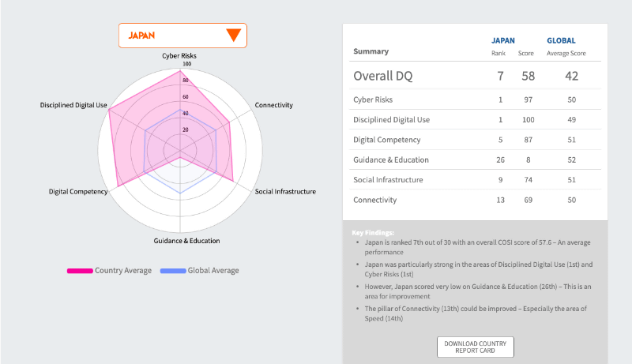Select the Digital Competency radar label
The height and width of the screenshot is (364, 632).
pyautogui.click(x=77, y=192)
